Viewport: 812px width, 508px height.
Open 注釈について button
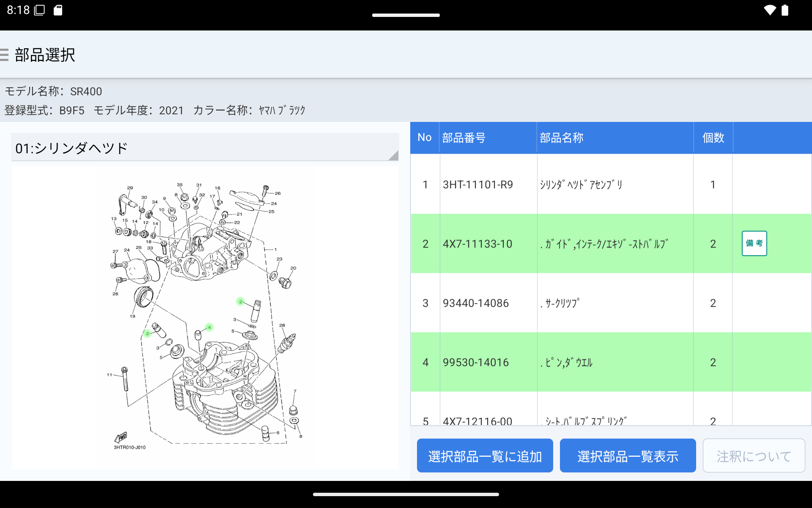pyautogui.click(x=754, y=456)
